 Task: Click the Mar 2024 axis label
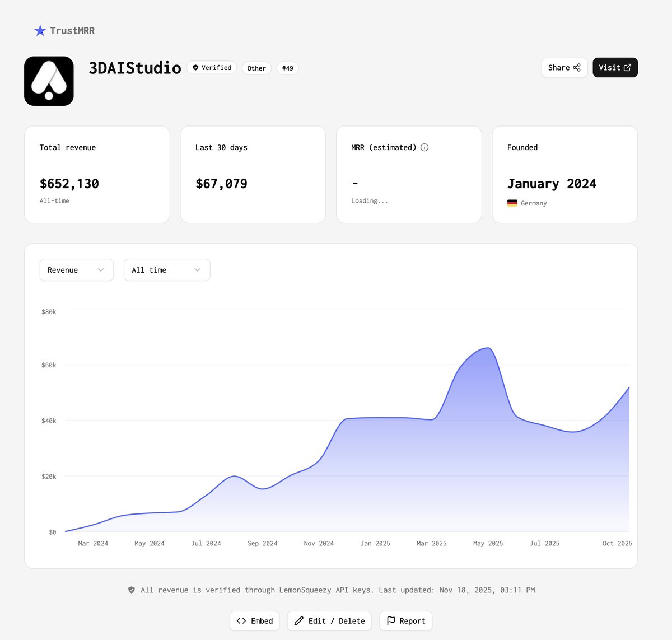[93, 544]
